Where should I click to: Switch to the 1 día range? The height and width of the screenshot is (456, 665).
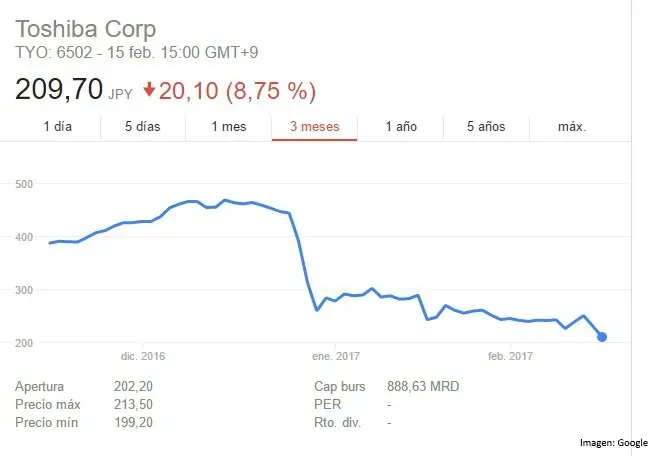click(x=57, y=126)
